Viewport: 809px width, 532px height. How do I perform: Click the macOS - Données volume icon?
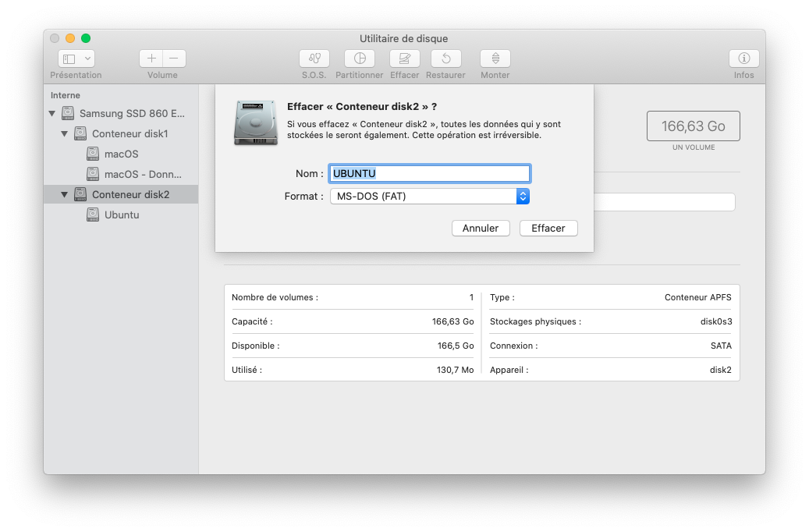(x=93, y=175)
